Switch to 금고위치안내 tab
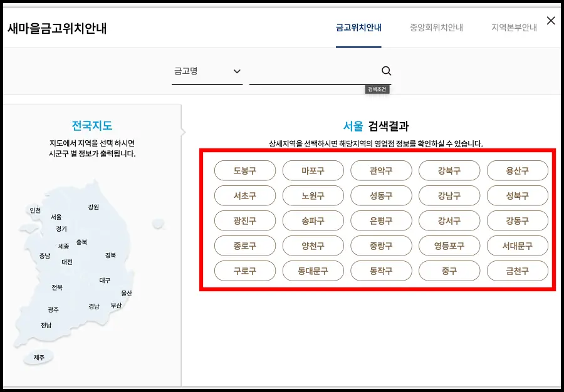 (x=358, y=28)
